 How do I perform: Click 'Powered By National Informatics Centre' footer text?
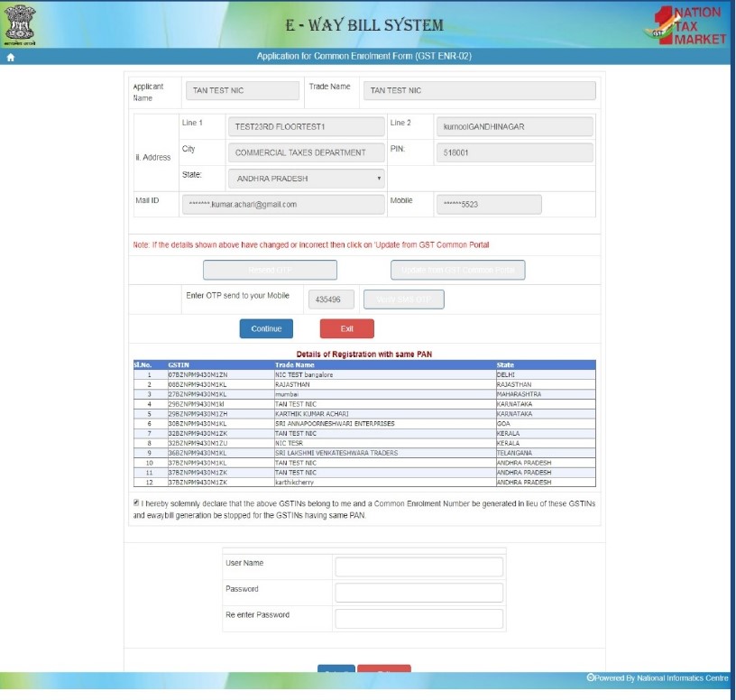pos(658,678)
